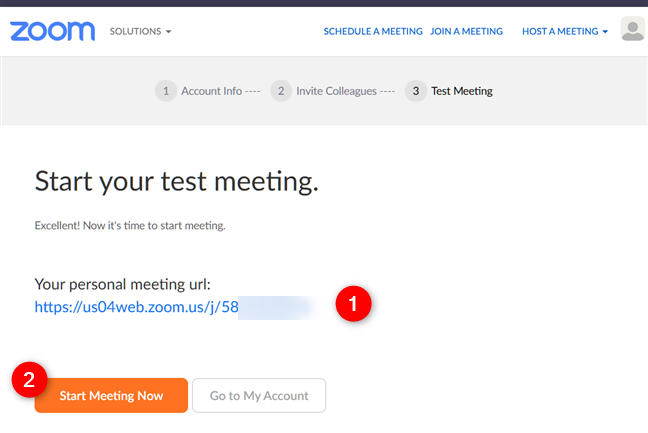Click the Start Meeting Now button

click(x=111, y=395)
